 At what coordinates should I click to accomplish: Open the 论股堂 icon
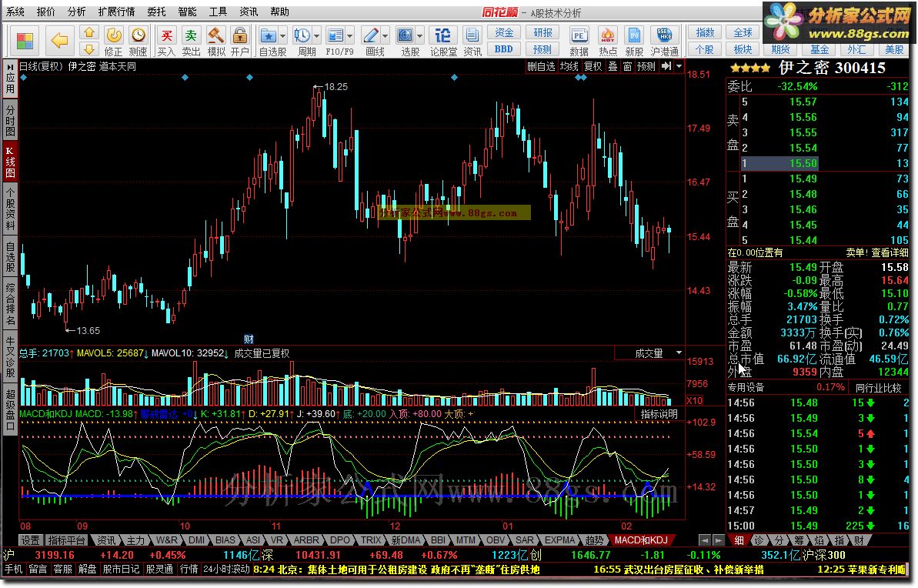coord(443,35)
